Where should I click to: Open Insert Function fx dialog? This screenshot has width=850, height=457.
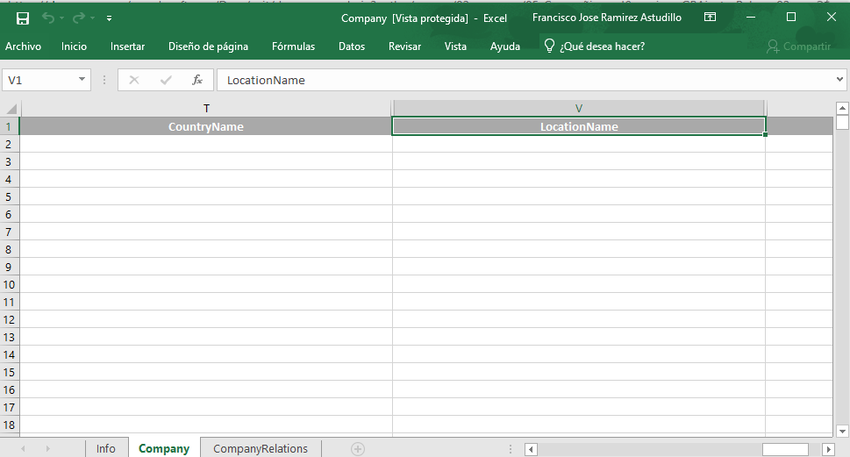pos(197,80)
